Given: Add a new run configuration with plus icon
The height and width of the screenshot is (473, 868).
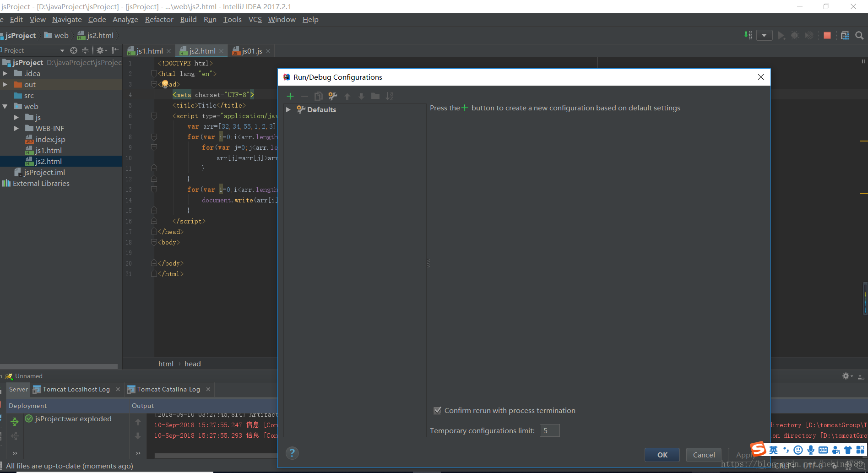Looking at the screenshot, I should [290, 96].
